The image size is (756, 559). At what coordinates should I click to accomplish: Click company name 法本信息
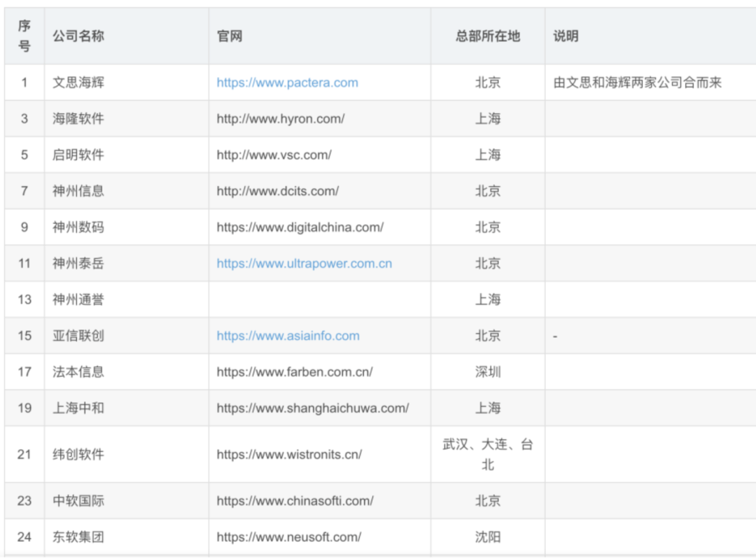click(x=78, y=372)
